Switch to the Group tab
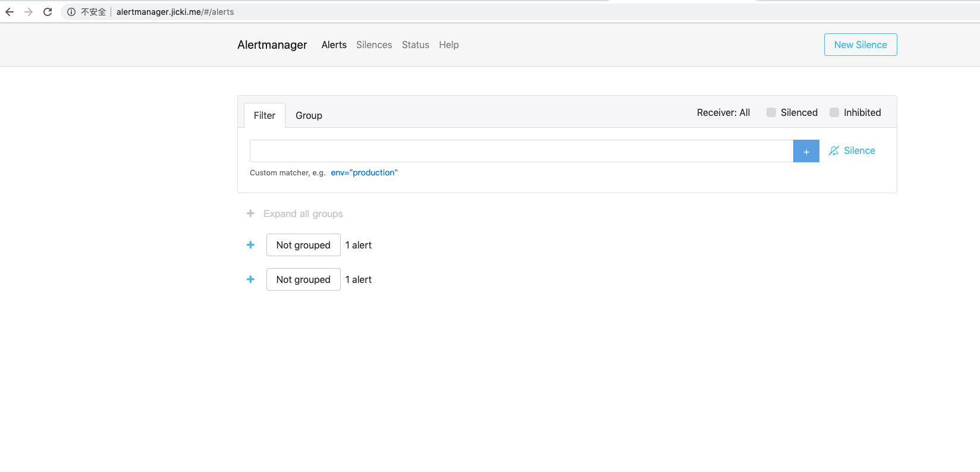This screenshot has width=980, height=472. click(x=309, y=115)
